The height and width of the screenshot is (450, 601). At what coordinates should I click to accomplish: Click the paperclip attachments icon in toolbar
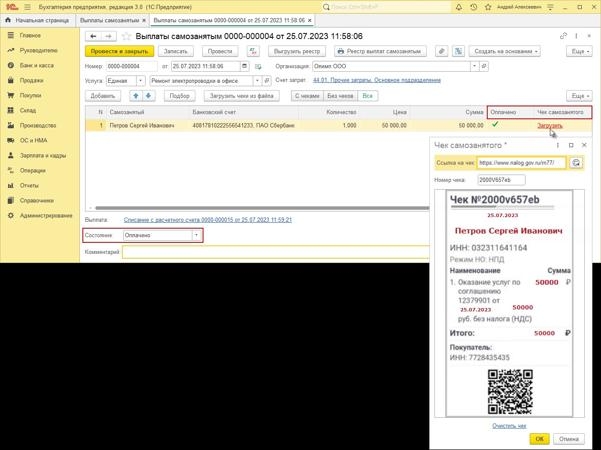coord(443,51)
